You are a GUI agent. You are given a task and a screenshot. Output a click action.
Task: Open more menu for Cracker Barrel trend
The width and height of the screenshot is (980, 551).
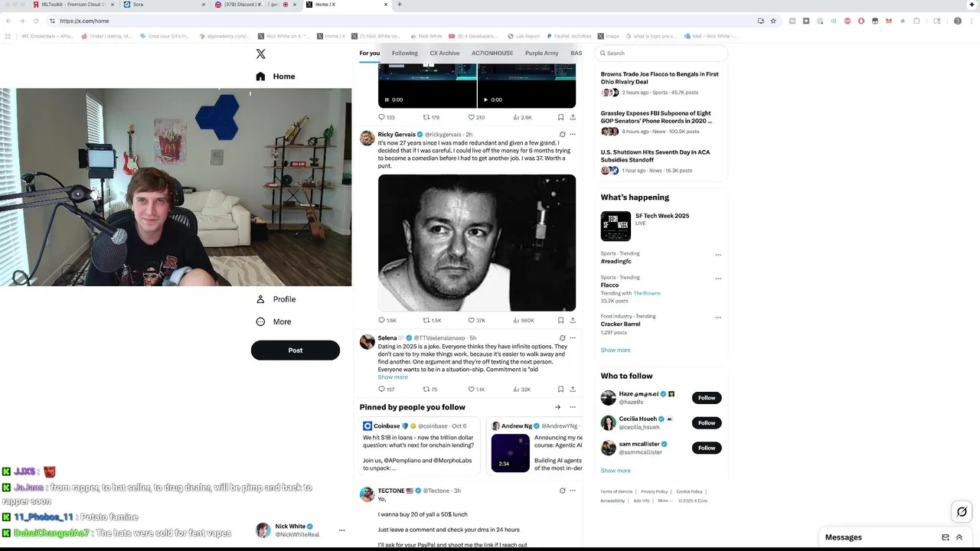(x=718, y=318)
